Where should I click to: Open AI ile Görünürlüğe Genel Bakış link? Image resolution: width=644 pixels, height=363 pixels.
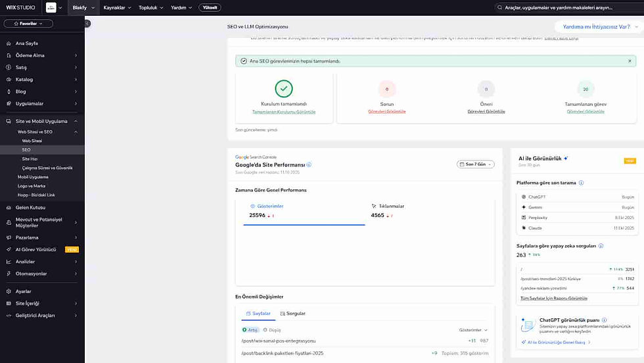click(556, 342)
